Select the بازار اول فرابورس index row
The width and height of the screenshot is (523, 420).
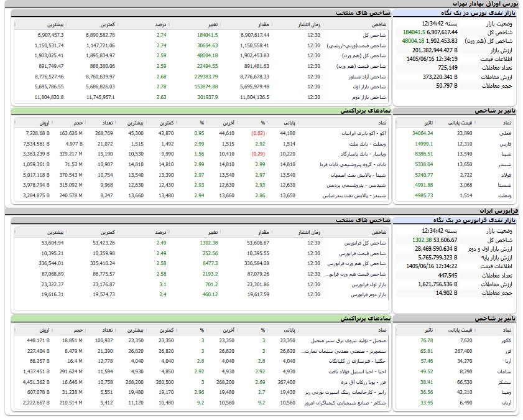tap(201, 284)
